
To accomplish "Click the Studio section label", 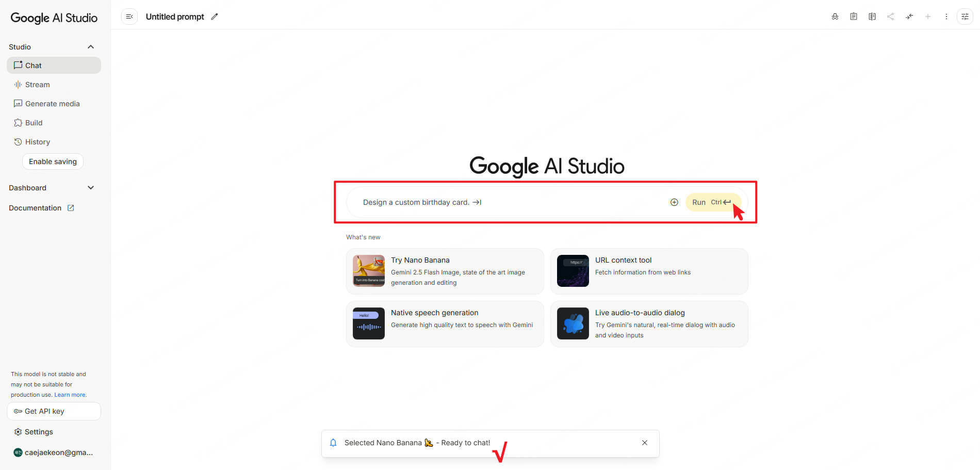I will (x=20, y=47).
